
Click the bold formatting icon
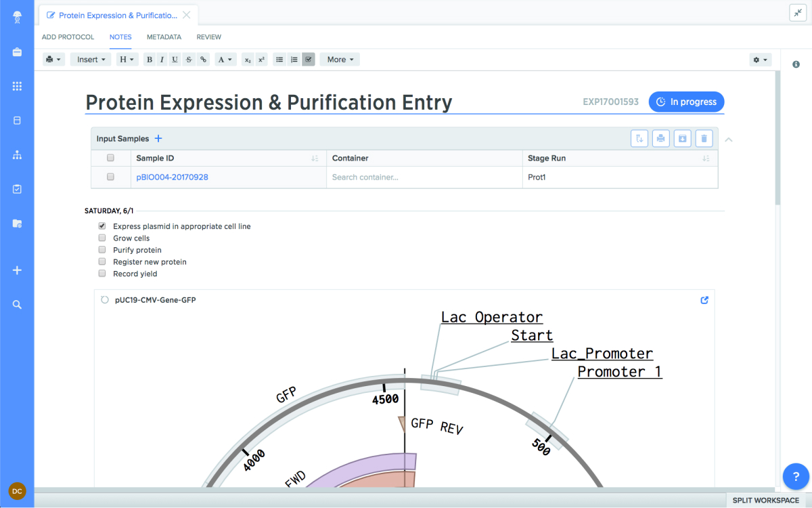click(x=149, y=60)
